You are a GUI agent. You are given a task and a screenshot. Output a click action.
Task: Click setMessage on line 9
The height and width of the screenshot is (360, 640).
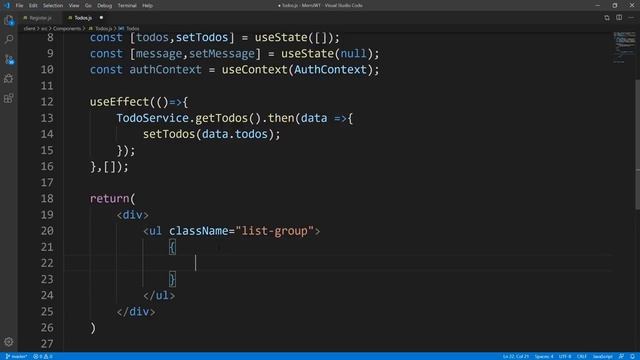(222, 53)
